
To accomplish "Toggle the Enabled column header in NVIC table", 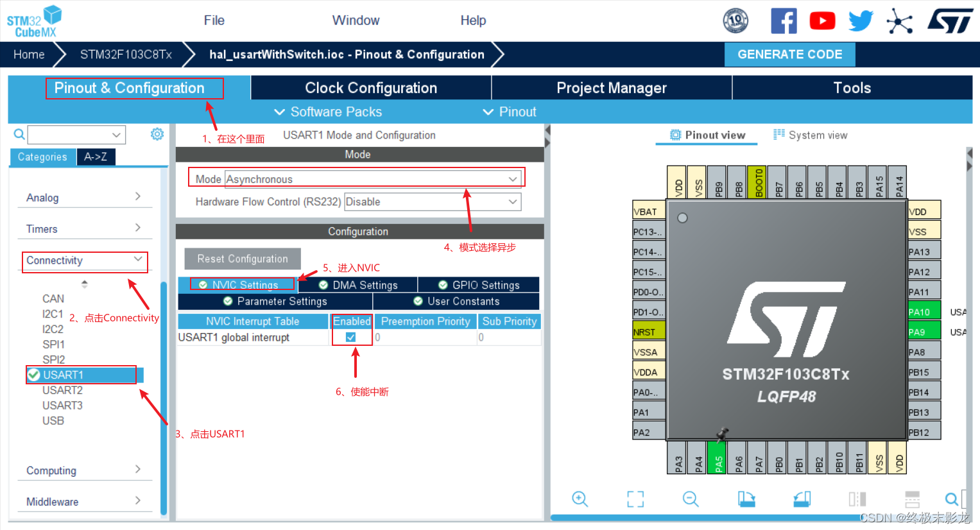I will tap(351, 321).
